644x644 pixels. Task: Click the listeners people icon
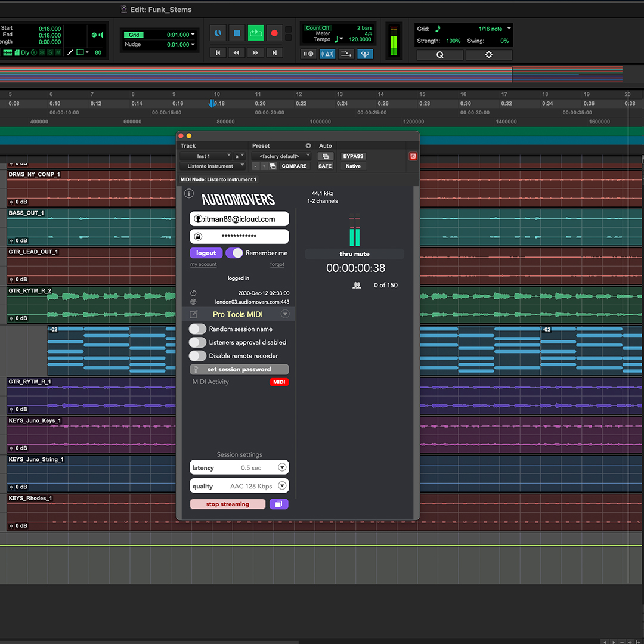(357, 285)
